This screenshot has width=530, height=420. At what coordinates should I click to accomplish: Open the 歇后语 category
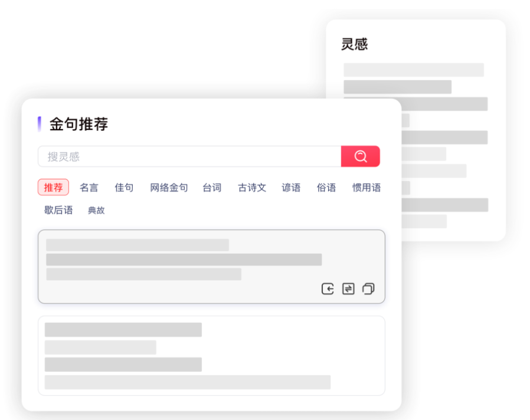(x=58, y=210)
